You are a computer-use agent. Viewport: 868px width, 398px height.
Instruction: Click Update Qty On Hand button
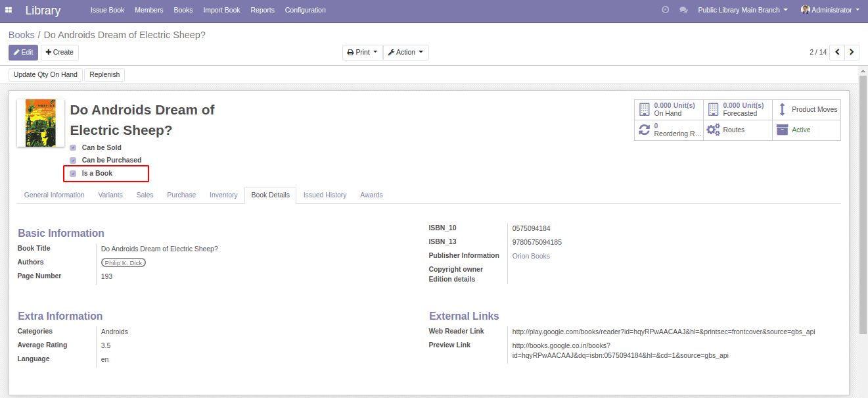(x=45, y=75)
